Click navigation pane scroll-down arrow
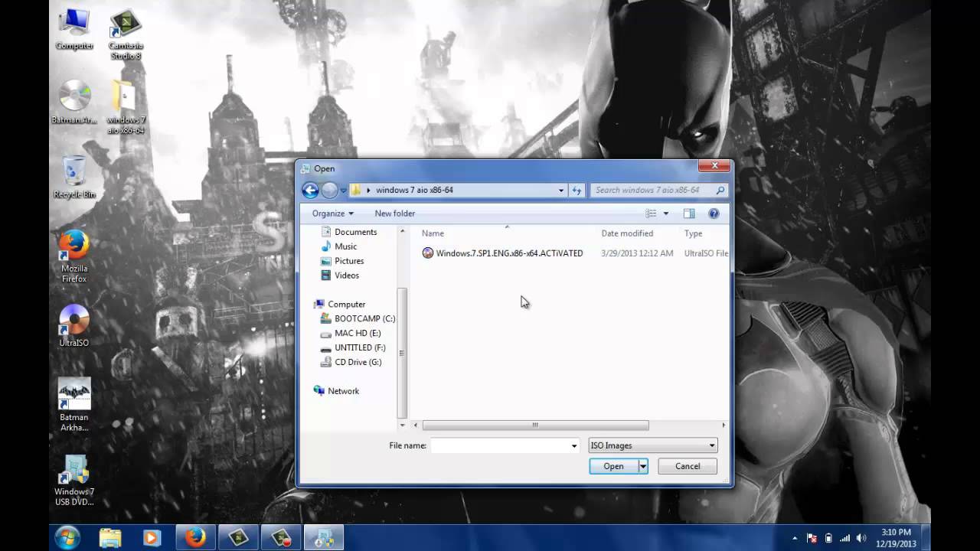Viewport: 980px width, 551px height. click(402, 425)
